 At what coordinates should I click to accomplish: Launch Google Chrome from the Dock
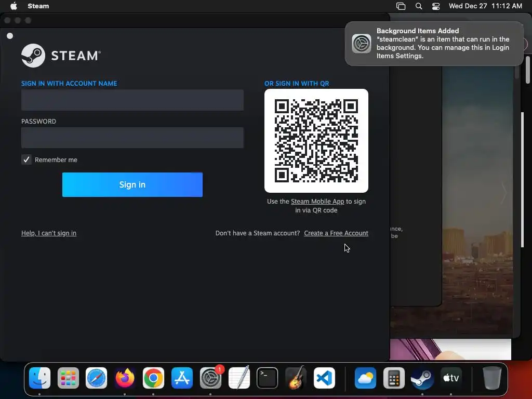(153, 378)
